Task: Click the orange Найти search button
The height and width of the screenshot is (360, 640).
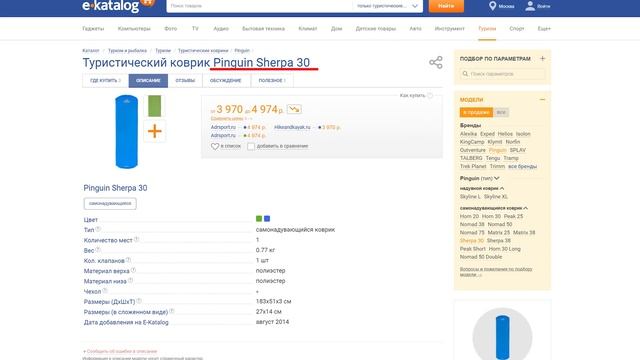Action: tap(446, 6)
